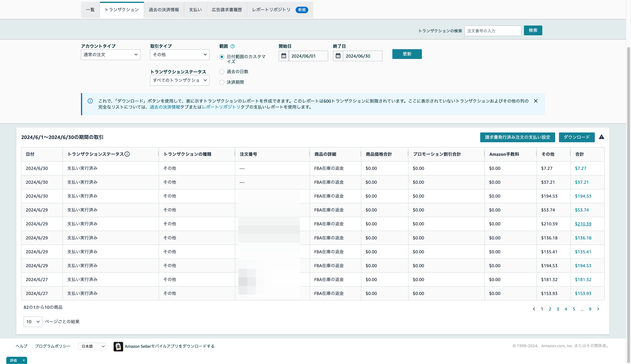Click the ダウンロード button
The image size is (631, 364).
[576, 137]
